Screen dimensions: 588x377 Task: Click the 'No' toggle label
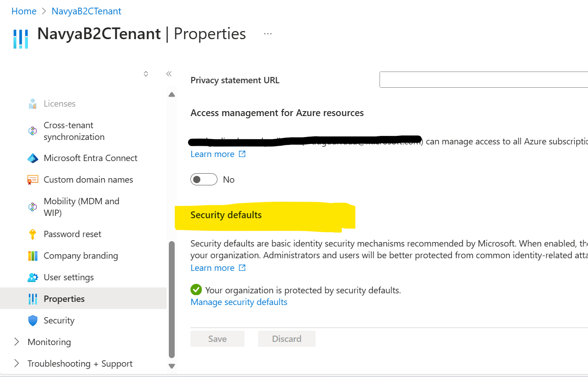pyautogui.click(x=229, y=180)
